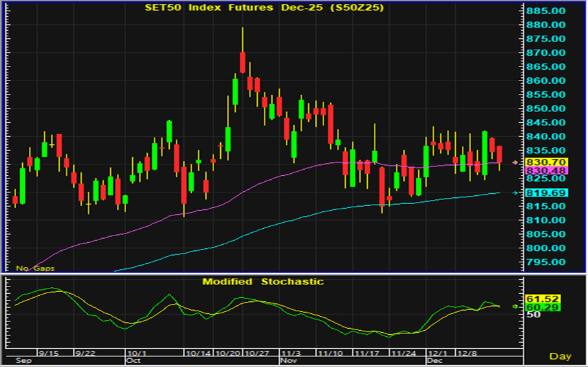Select the magenta 830.48 moving average tag
Screen dimensions: 588x367
coord(547,171)
